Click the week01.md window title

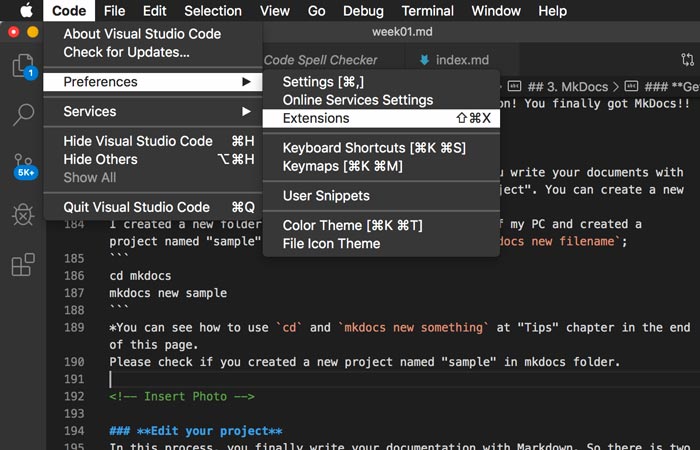tap(402, 32)
